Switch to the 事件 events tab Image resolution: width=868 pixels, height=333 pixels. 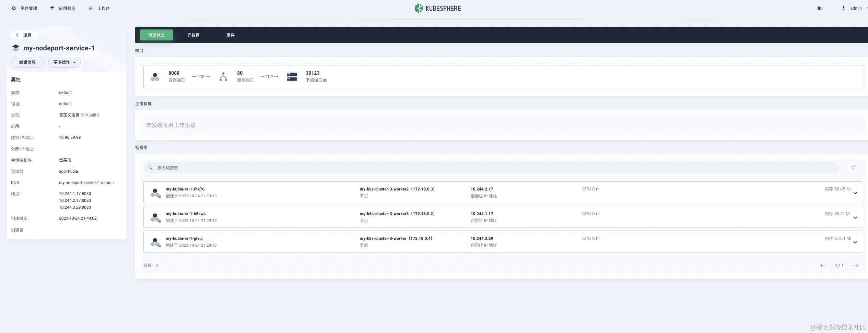click(x=231, y=35)
